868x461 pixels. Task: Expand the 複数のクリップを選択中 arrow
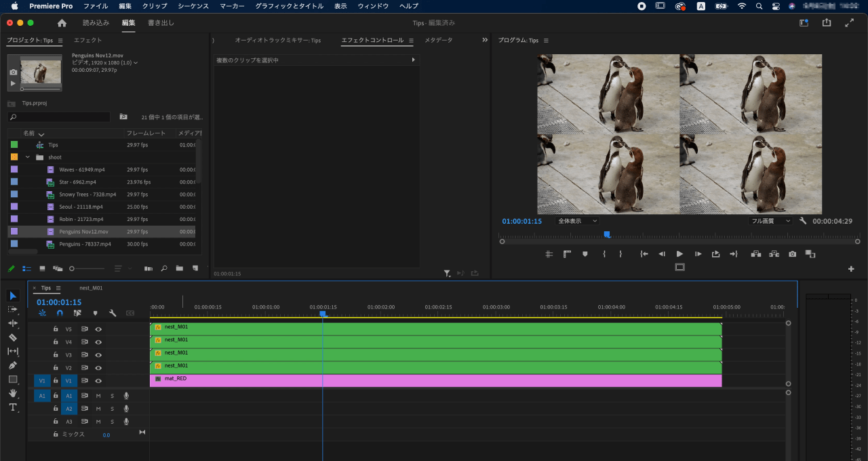click(414, 60)
